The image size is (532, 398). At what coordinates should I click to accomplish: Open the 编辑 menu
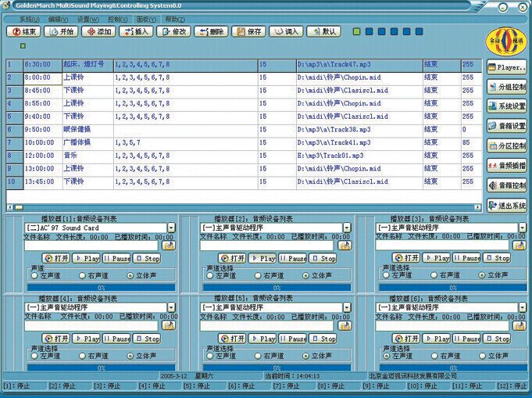pyautogui.click(x=58, y=20)
